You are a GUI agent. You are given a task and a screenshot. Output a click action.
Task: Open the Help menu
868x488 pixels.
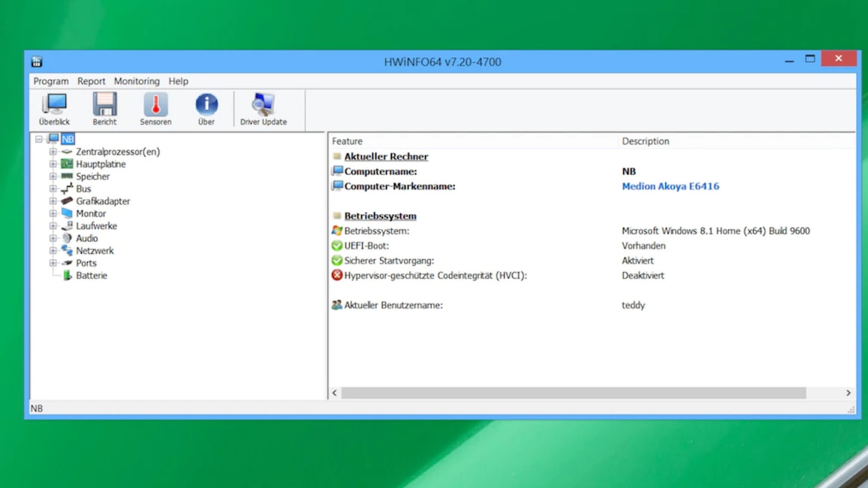178,81
